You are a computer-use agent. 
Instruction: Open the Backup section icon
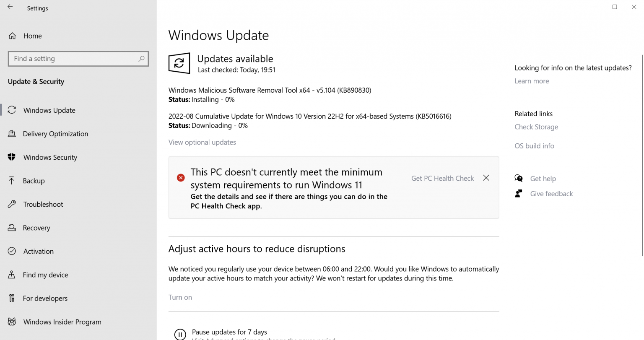pos(13,181)
